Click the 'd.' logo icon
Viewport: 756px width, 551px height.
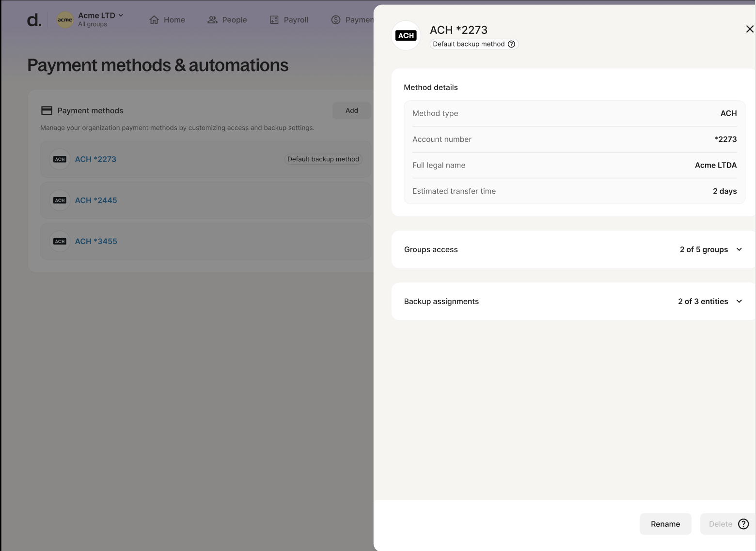(34, 20)
